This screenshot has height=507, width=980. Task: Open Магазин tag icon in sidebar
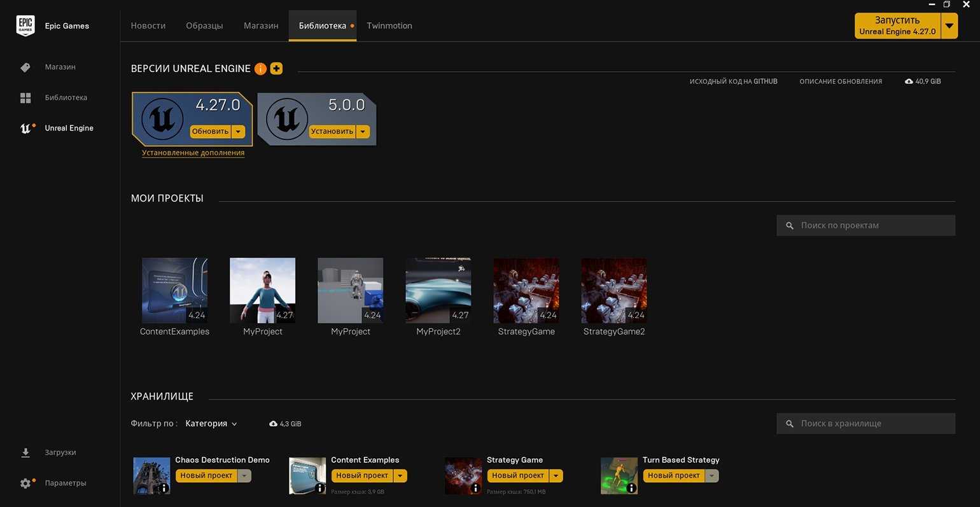(25, 67)
